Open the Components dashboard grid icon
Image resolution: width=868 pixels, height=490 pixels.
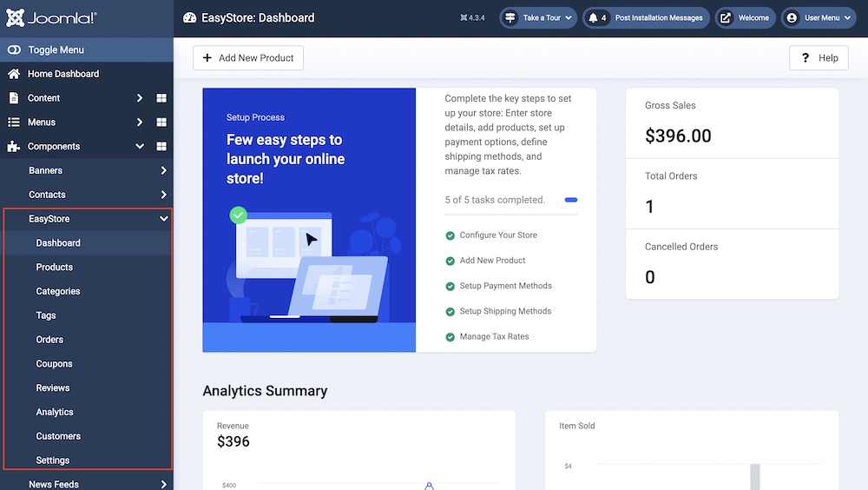click(161, 147)
